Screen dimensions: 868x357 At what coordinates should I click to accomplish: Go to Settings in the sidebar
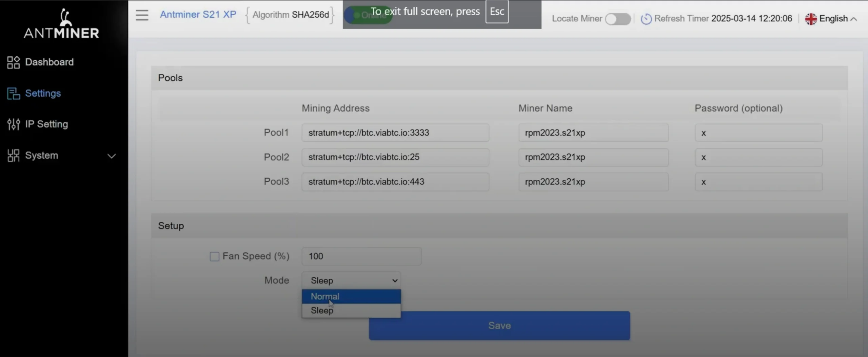(43, 93)
